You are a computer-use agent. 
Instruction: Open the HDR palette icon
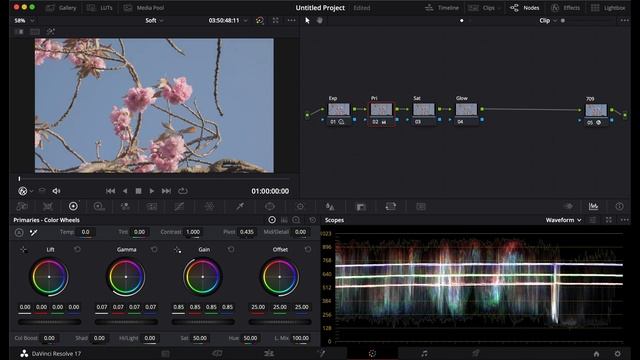[x=99, y=207]
